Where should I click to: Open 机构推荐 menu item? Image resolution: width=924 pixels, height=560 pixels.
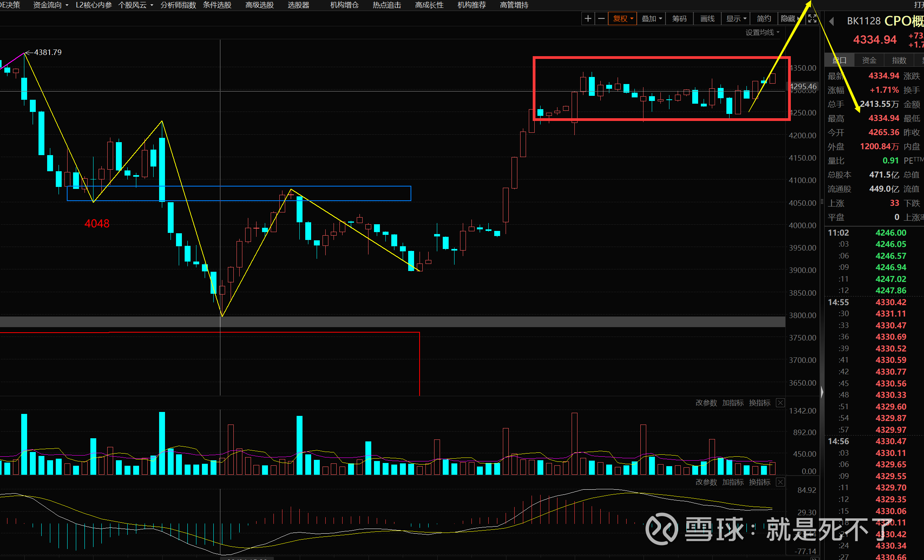[472, 5]
